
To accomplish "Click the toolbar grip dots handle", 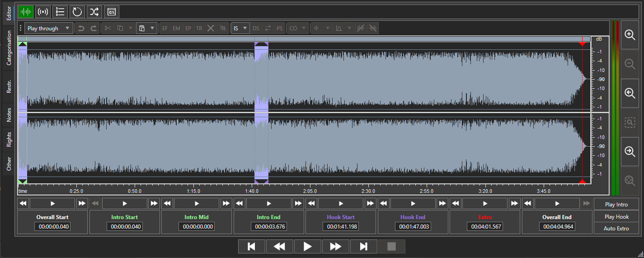I will coord(20,28).
